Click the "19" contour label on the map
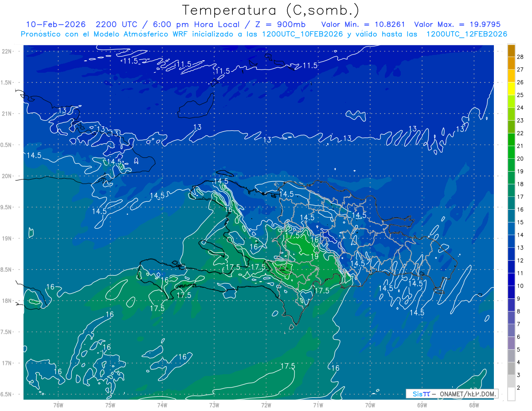 click(x=314, y=256)
